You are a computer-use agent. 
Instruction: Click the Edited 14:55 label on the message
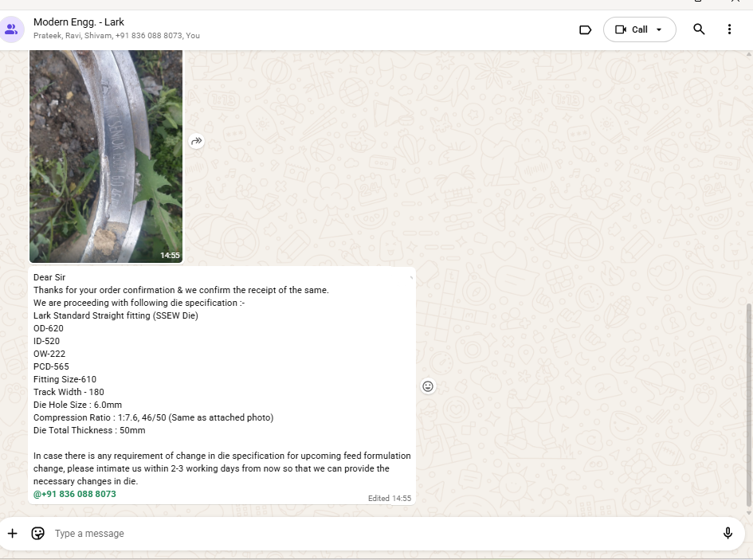(x=389, y=498)
